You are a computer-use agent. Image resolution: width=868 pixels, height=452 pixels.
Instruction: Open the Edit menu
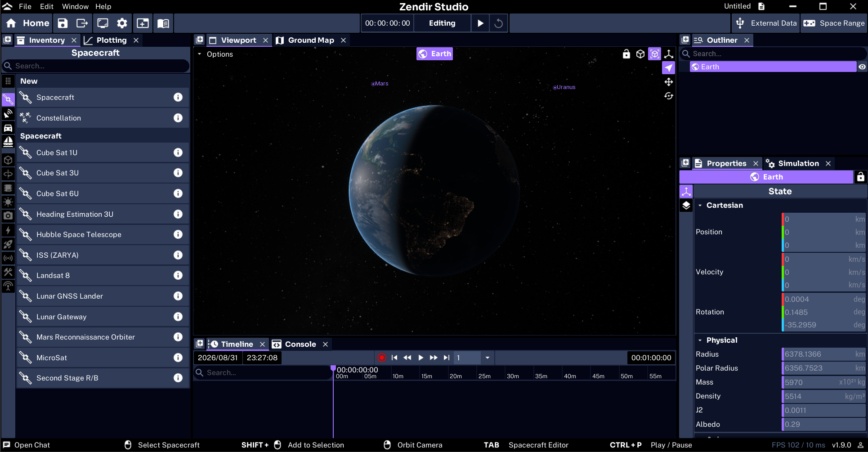click(47, 6)
